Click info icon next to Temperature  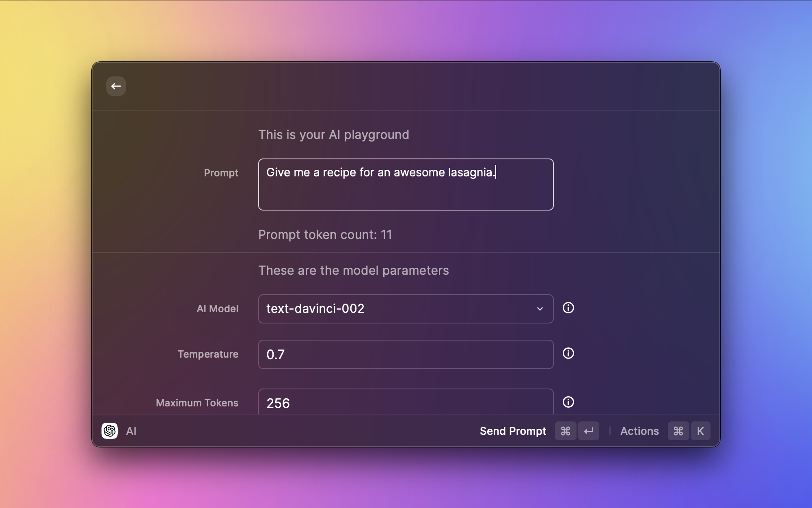click(568, 354)
